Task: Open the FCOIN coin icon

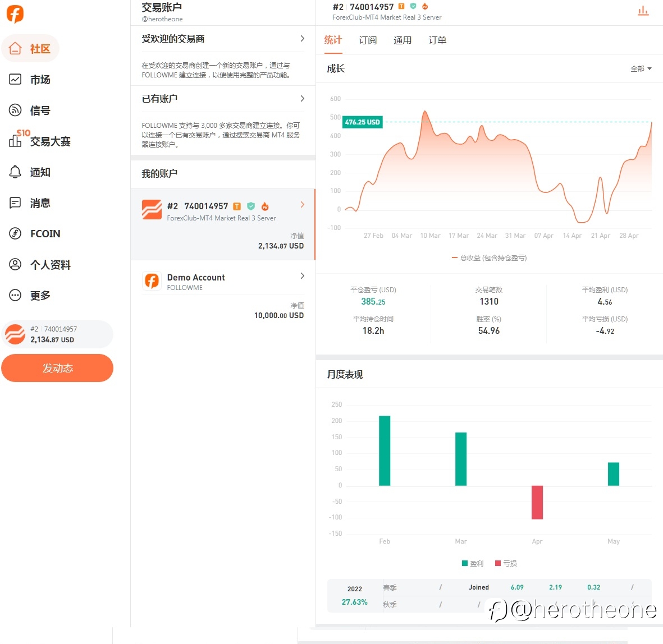Action: coord(15,234)
